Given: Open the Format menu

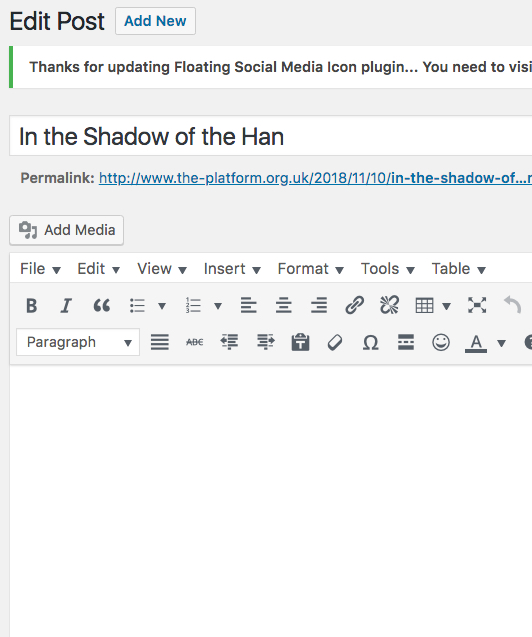Looking at the screenshot, I should tap(310, 269).
